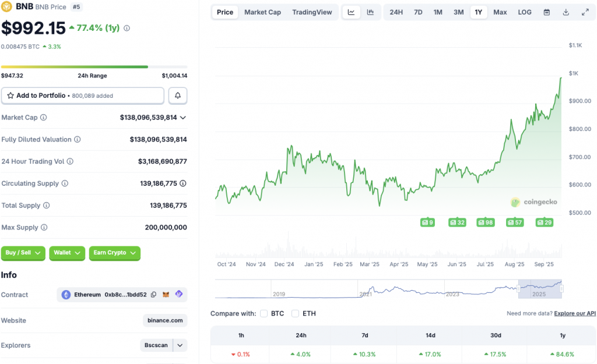Open the Earn Crypto dropdown

[x=114, y=253]
